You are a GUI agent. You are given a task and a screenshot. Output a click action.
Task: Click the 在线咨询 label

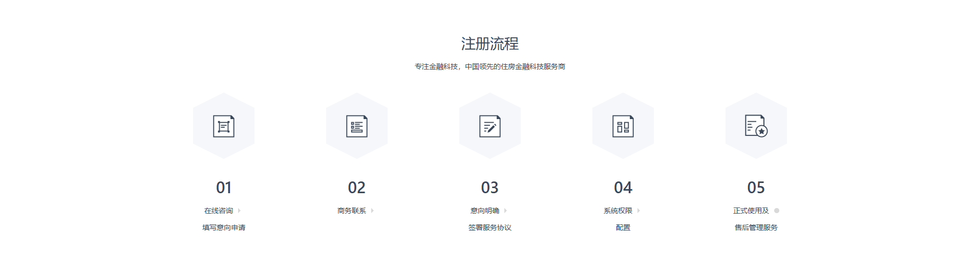click(x=219, y=211)
